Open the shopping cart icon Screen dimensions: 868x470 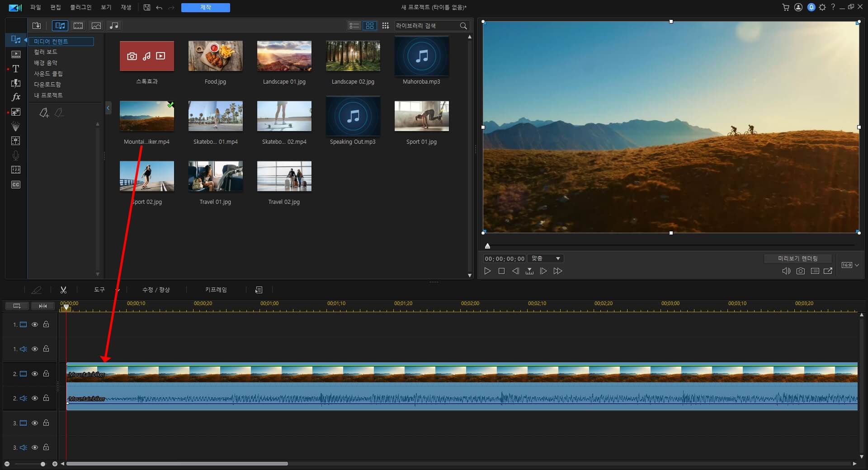786,7
